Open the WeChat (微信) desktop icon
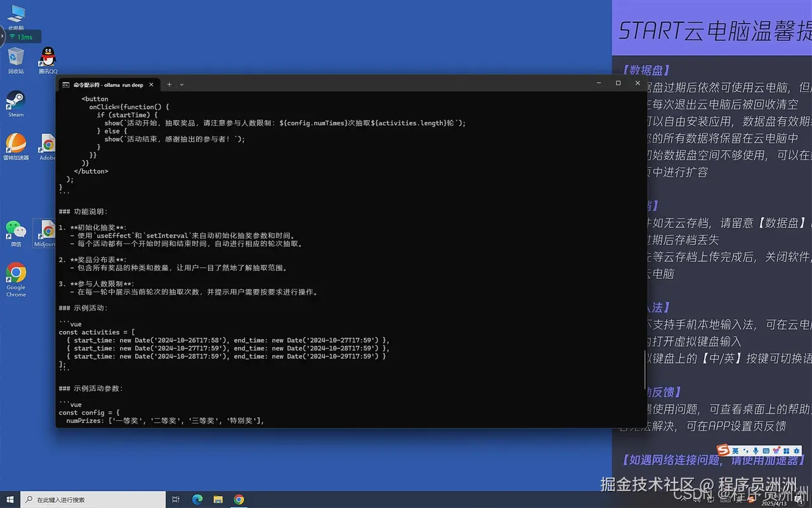The height and width of the screenshot is (508, 812). tap(16, 233)
